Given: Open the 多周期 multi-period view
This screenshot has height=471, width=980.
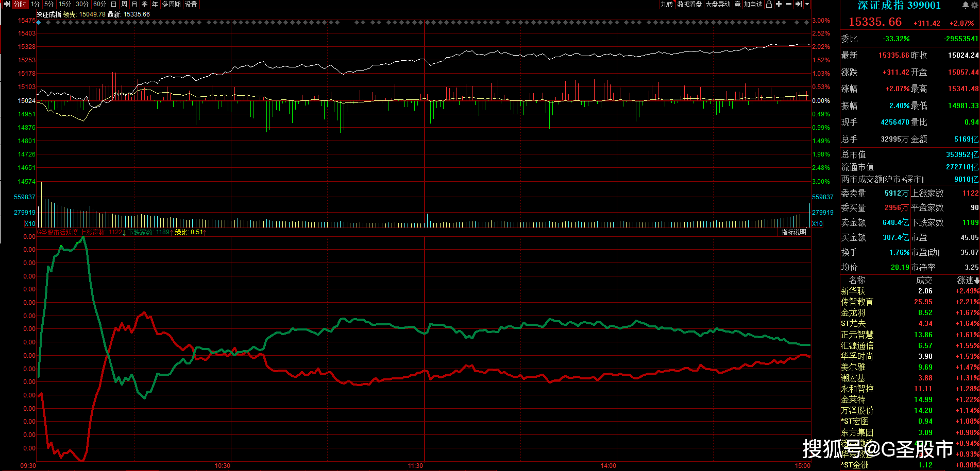Looking at the screenshot, I should coord(171,4).
